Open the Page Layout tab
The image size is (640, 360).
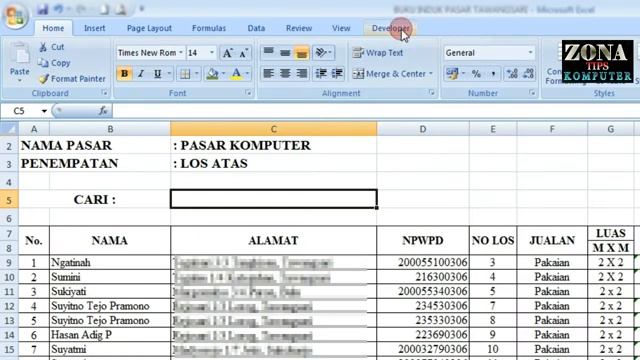click(x=149, y=28)
